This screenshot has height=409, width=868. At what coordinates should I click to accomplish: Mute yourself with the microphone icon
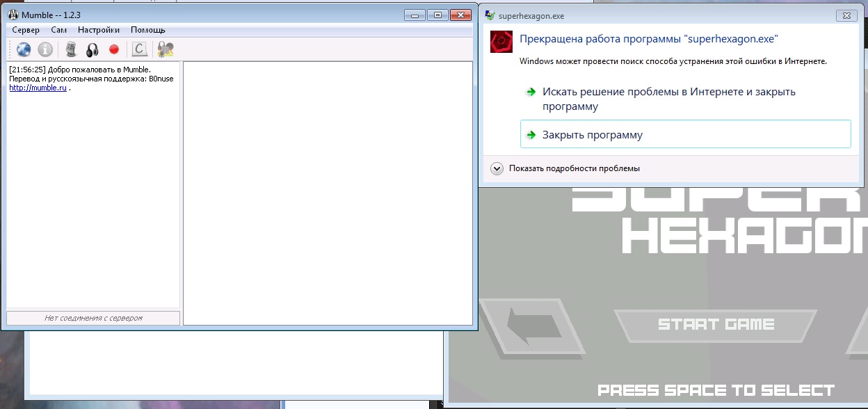point(70,49)
